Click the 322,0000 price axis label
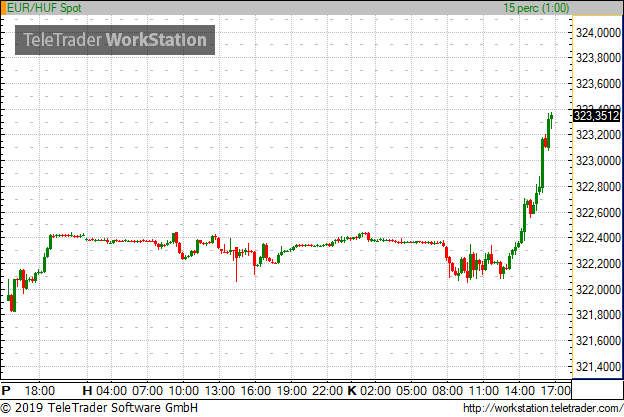 pos(598,290)
